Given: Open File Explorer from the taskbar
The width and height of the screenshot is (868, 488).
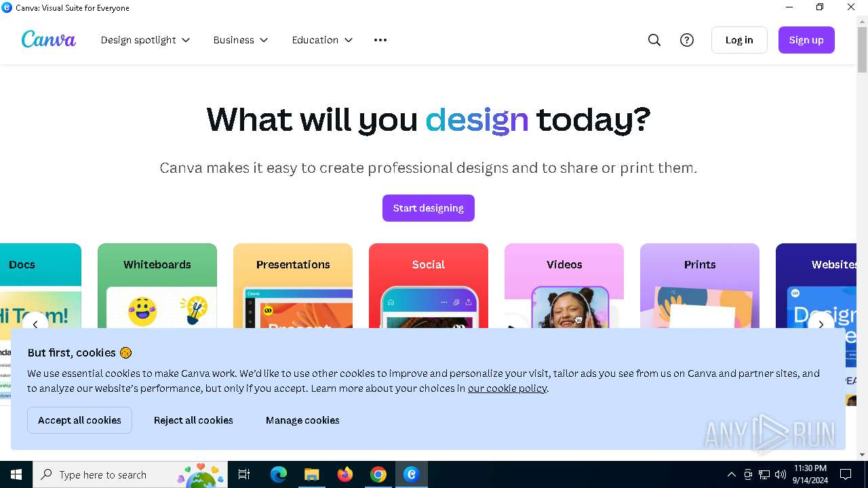Looking at the screenshot, I should (311, 474).
